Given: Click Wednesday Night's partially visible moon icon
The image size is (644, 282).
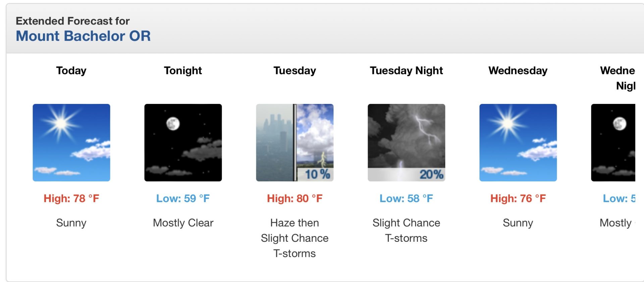Looking at the screenshot, I should (613, 143).
